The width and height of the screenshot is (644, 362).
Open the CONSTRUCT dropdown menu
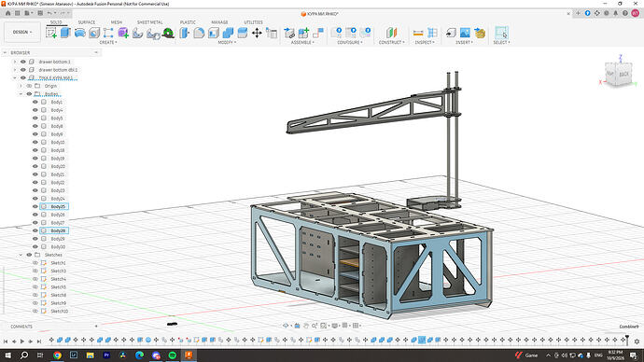[392, 42]
